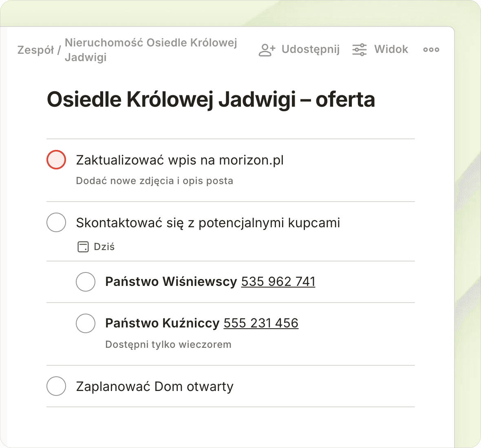The width and height of the screenshot is (481, 448).
Task: Go to Zespół in the breadcrumb
Action: [35, 50]
